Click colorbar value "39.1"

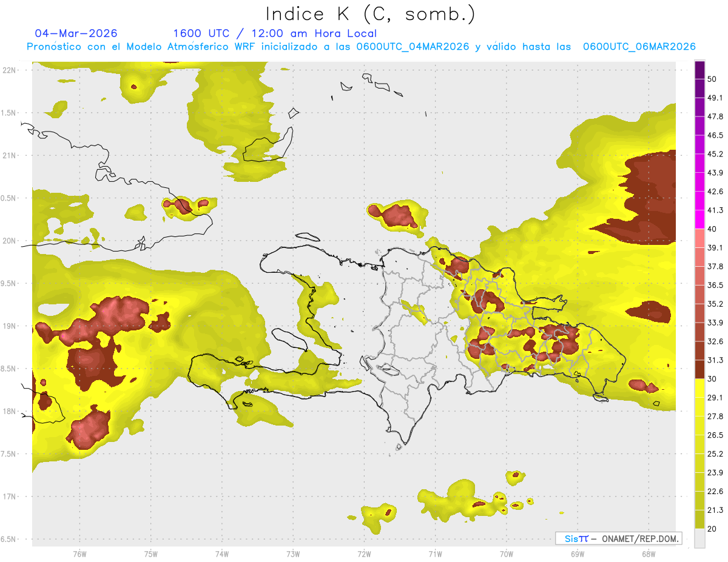pos(715,247)
